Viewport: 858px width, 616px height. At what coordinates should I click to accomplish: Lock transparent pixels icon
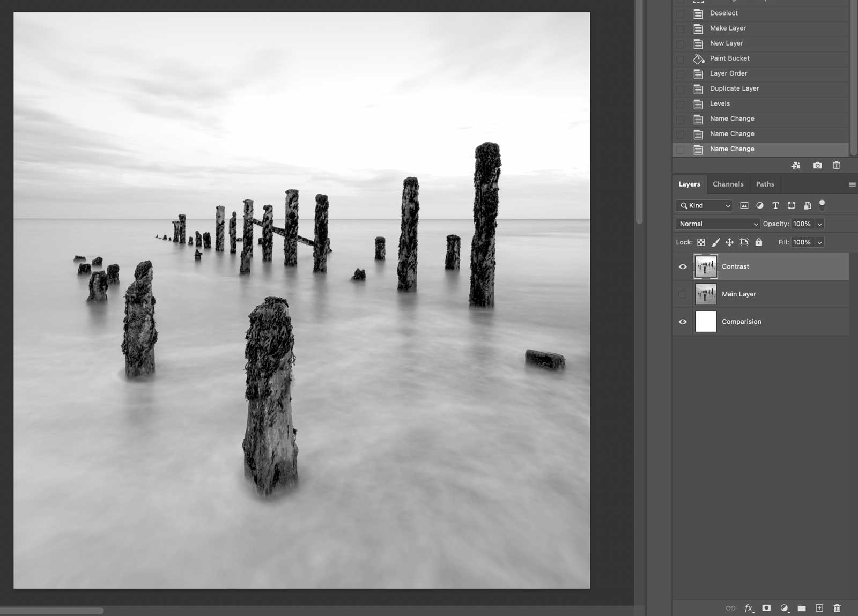(x=701, y=242)
